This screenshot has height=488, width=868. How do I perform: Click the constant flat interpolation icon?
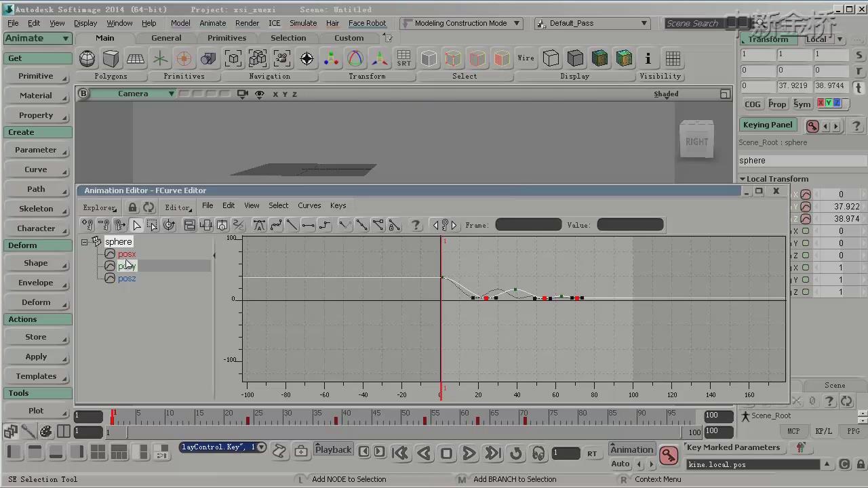point(309,225)
